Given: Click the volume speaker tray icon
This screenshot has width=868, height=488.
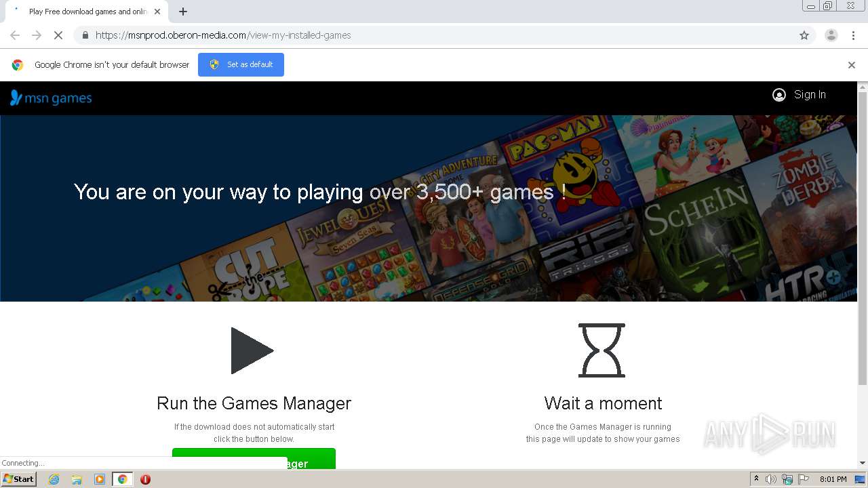Looking at the screenshot, I should pyautogui.click(x=771, y=479).
